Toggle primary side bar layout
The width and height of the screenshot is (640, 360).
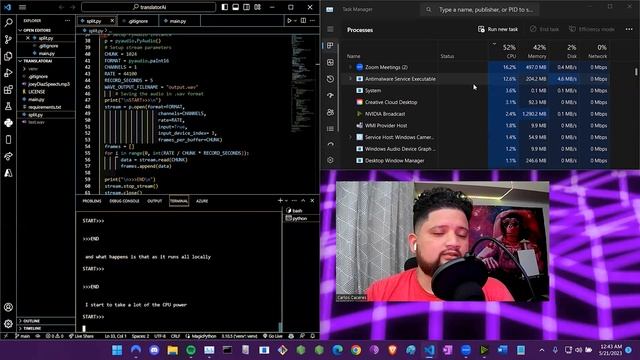(224, 7)
